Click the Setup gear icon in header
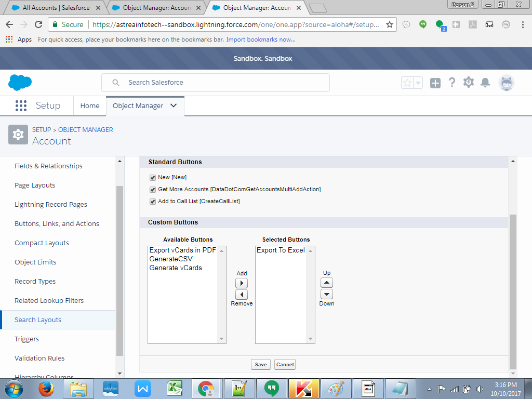Screen dimensions: 532x399 (469, 83)
